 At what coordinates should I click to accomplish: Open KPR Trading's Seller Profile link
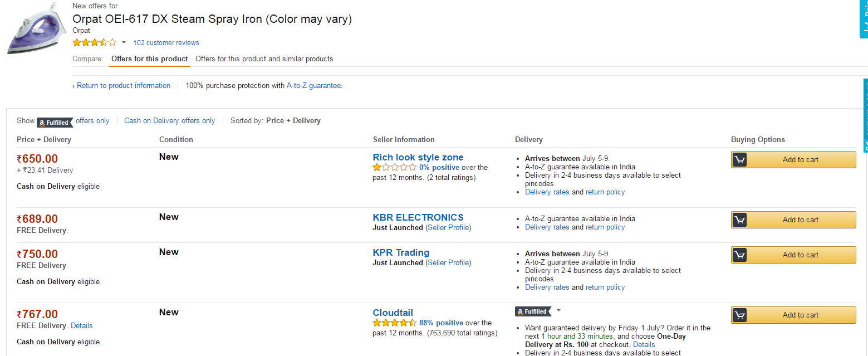448,262
